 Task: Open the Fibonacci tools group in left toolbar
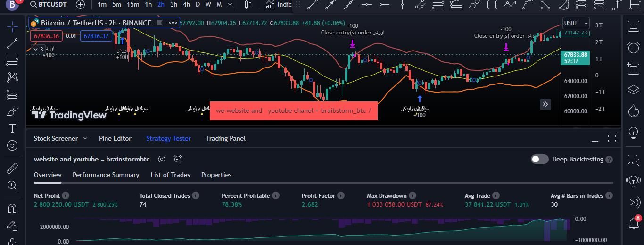(x=13, y=60)
